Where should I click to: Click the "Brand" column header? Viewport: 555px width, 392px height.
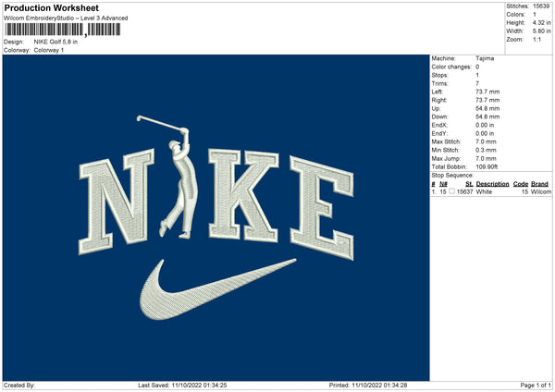[x=539, y=184]
